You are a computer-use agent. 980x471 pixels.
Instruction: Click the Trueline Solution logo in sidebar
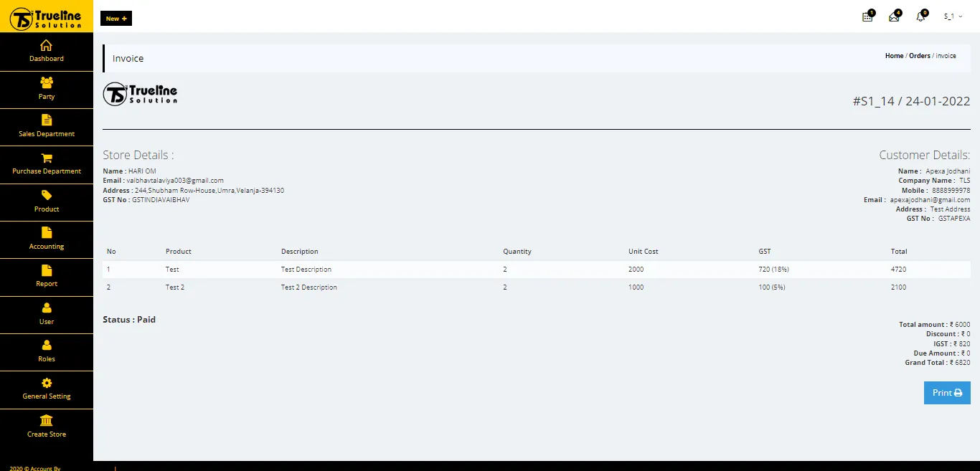pos(47,19)
